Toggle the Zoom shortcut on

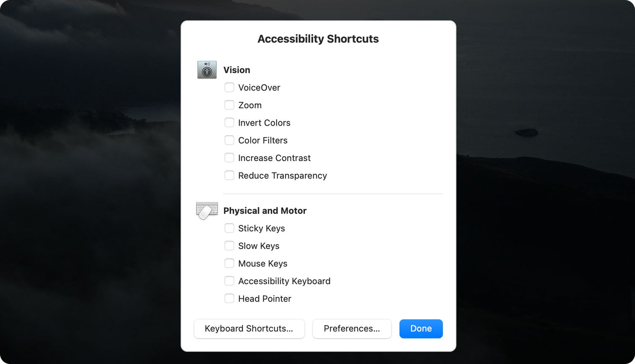click(229, 105)
